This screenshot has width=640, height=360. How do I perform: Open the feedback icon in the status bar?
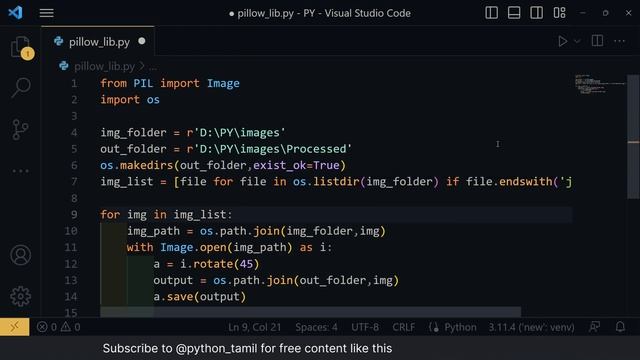(x=595, y=327)
